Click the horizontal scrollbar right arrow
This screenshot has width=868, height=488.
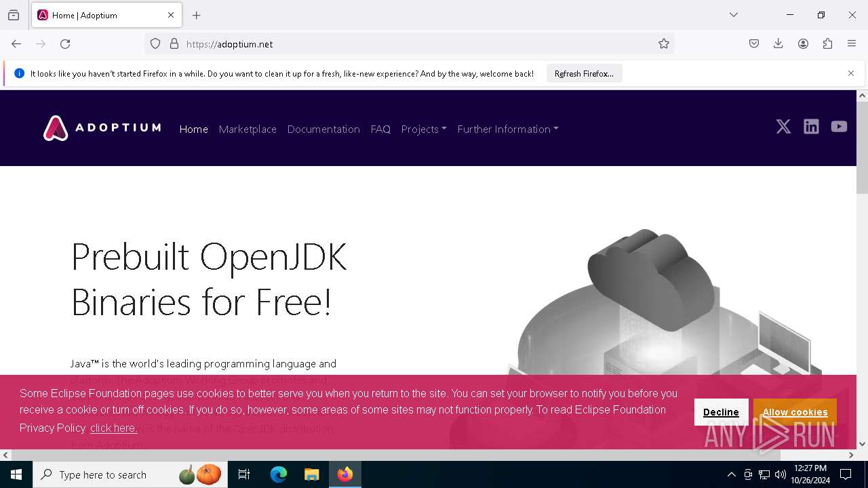click(x=851, y=455)
